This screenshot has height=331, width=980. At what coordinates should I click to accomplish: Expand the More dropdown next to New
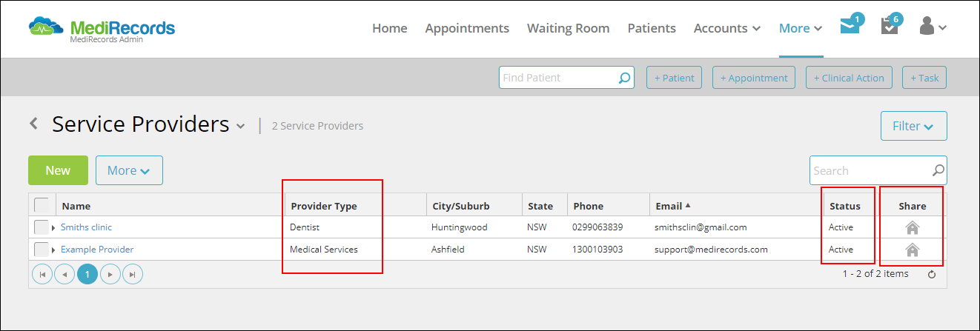129,170
